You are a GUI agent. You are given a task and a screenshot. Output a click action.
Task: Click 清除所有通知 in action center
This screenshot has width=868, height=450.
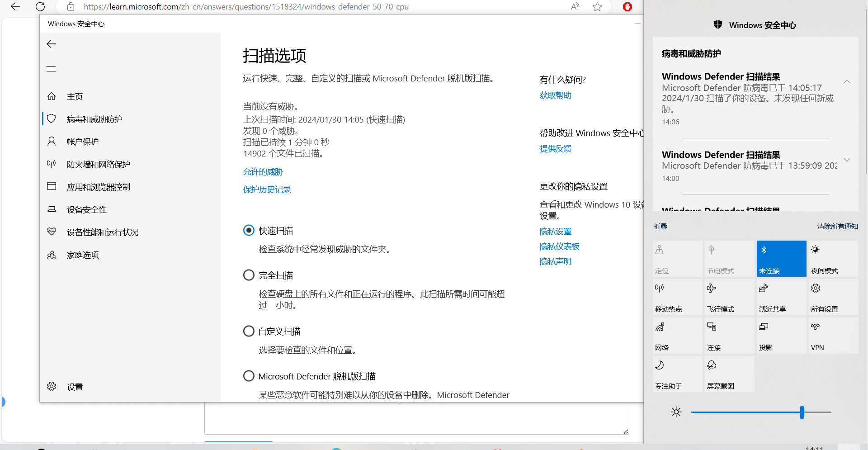(837, 226)
